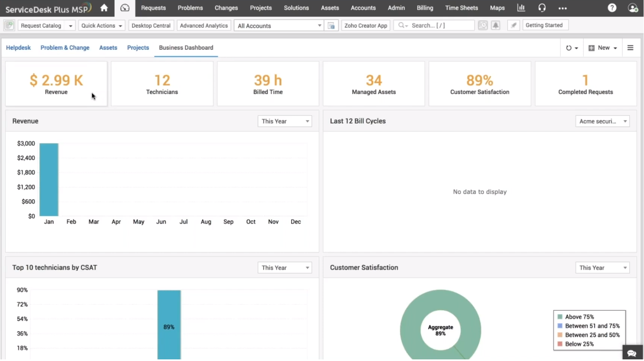644x361 pixels.
Task: Click the rocket icon in toolbar
Action: point(513,25)
